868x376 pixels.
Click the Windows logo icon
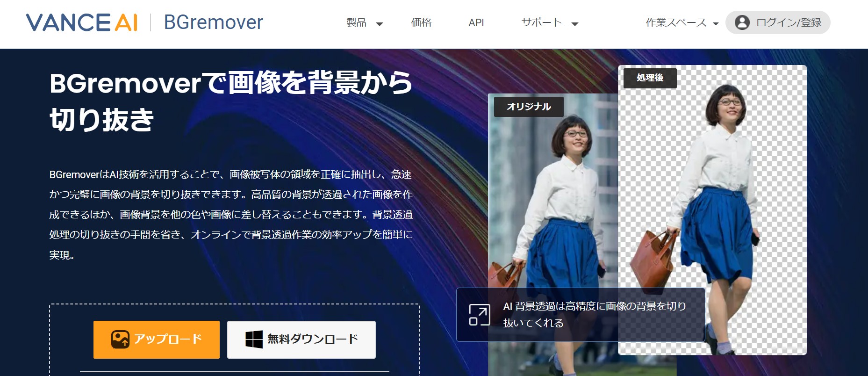click(254, 340)
